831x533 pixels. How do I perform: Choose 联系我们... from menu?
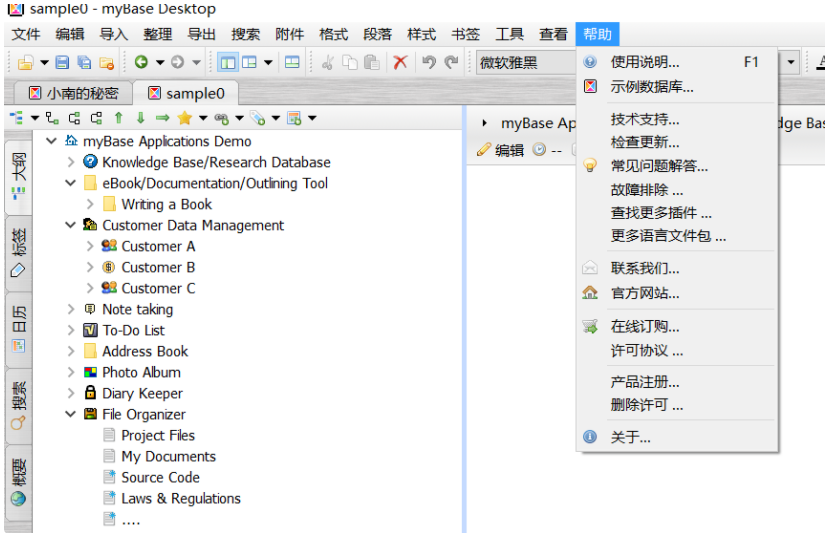(677, 268)
